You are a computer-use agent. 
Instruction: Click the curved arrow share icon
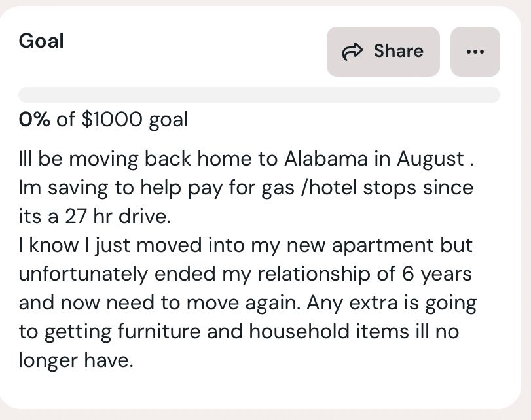[352, 52]
